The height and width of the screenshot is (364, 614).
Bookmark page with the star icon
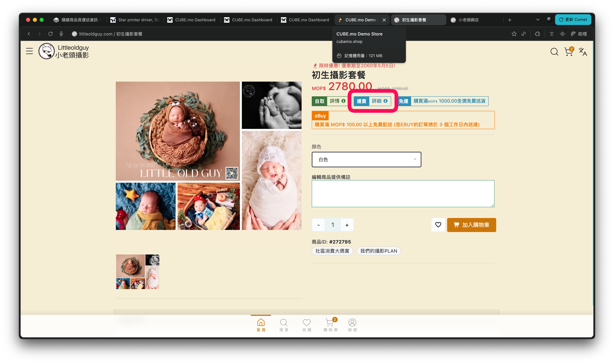(514, 34)
